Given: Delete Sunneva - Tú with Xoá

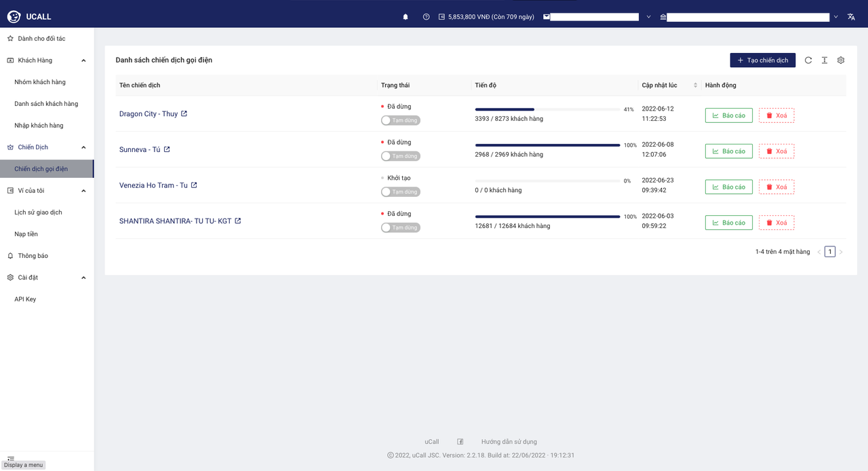Looking at the screenshot, I should tap(776, 151).
